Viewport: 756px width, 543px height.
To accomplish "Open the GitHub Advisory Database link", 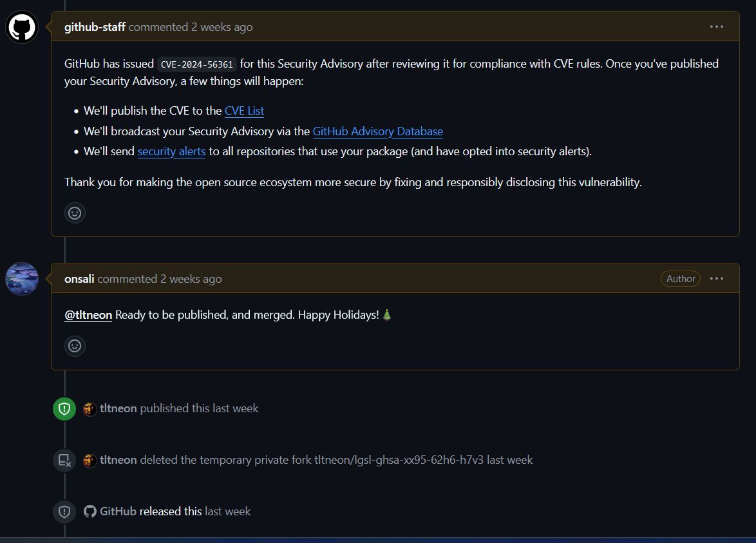I will point(377,131).
